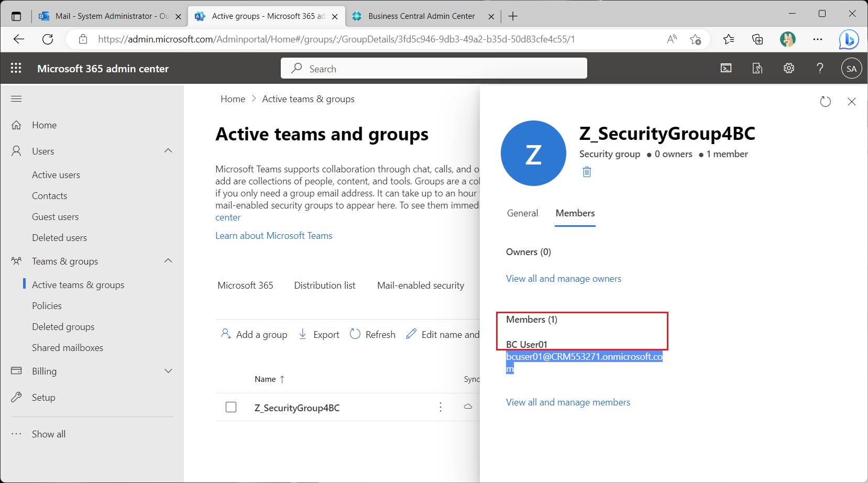
Task: Open the feedback icon in admin header
Action: (757, 68)
